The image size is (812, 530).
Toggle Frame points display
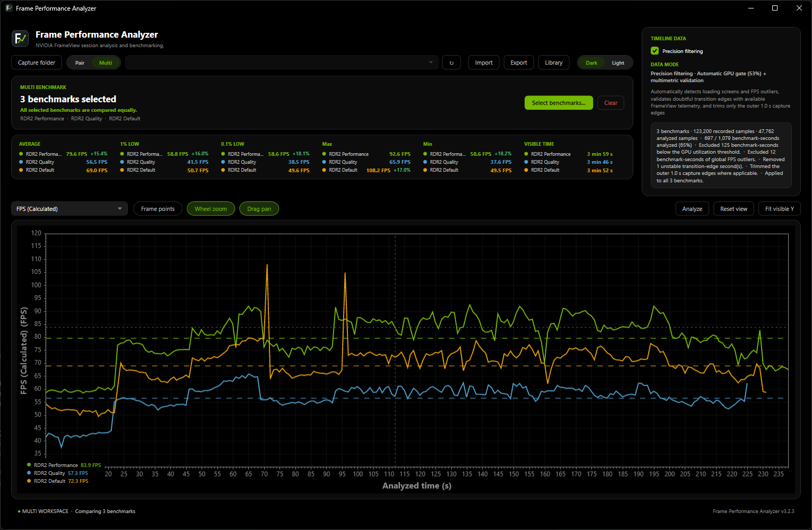158,209
